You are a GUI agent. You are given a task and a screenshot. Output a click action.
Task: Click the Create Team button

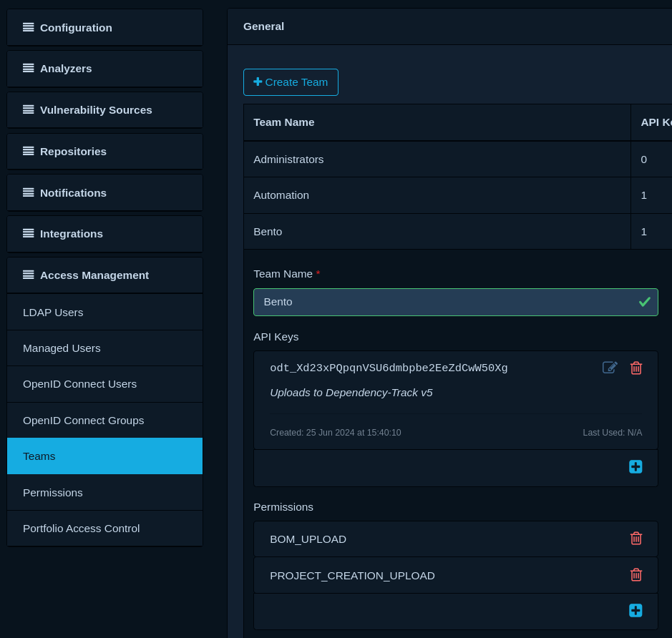(291, 82)
